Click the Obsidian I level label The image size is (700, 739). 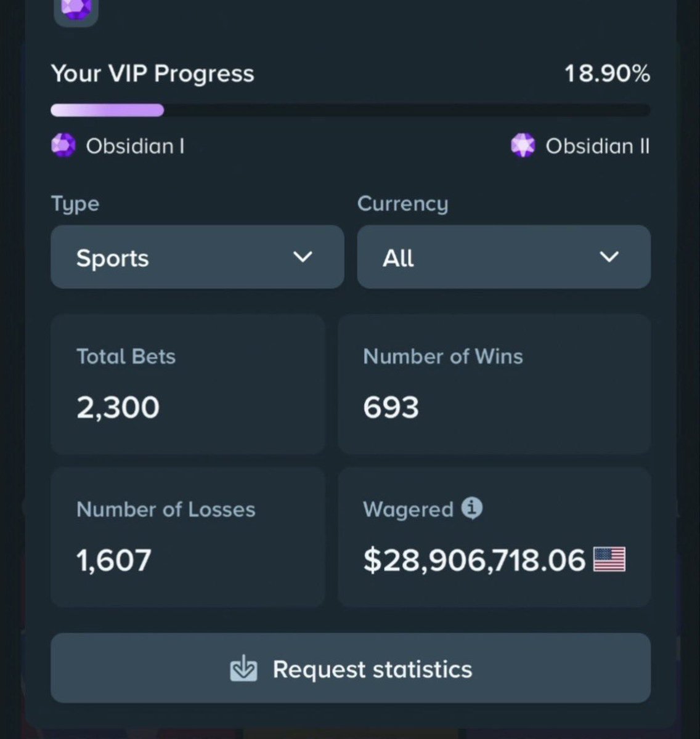[135, 146]
